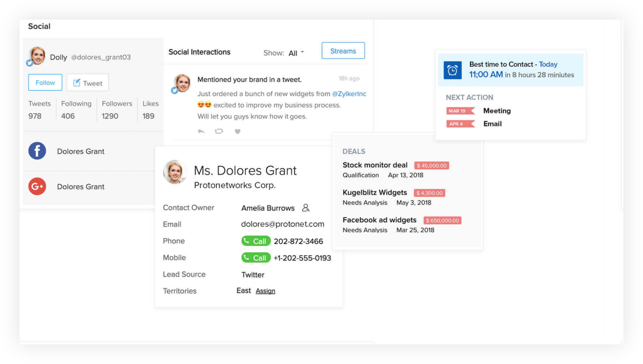Click the Twitter badge on Dolly's avatar

(x=30, y=63)
